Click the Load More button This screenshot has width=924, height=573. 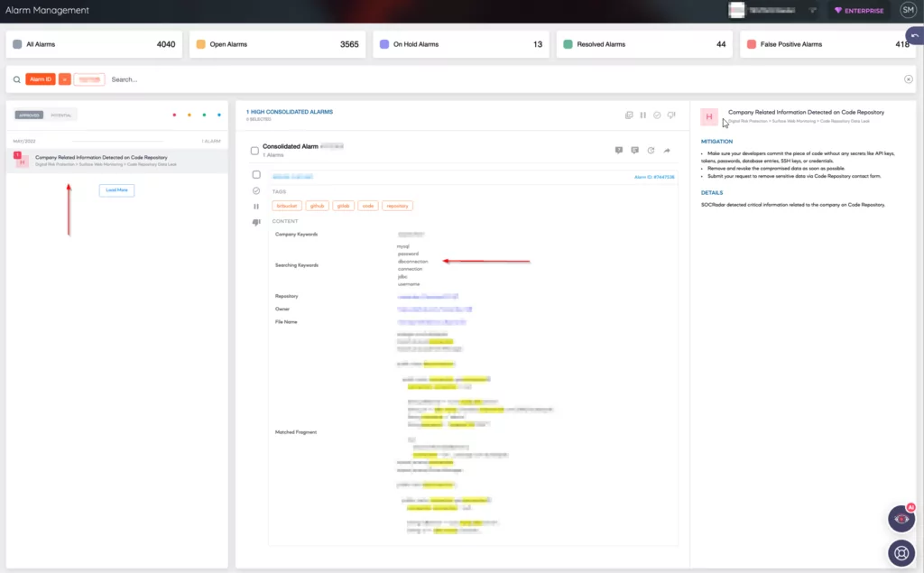(x=116, y=189)
